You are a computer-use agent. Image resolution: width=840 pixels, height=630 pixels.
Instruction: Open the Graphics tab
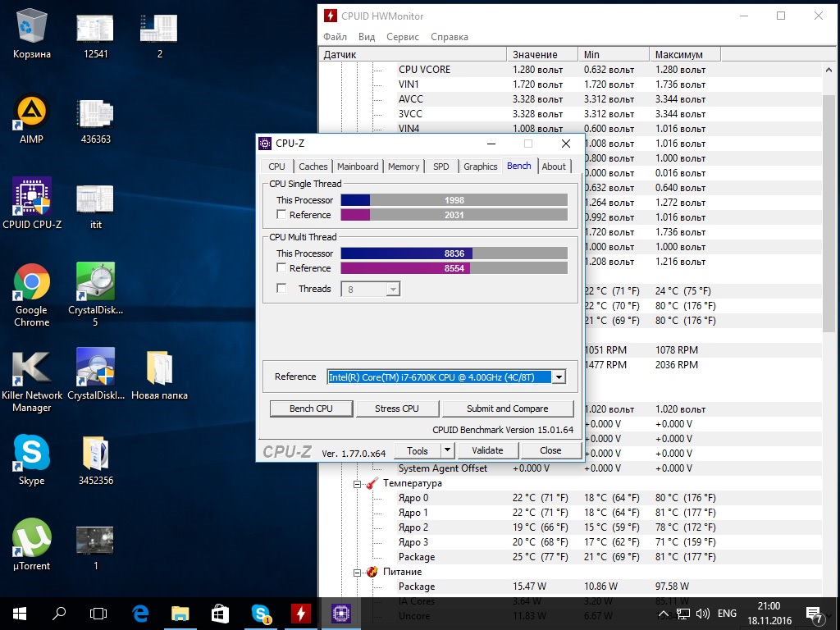(x=481, y=167)
